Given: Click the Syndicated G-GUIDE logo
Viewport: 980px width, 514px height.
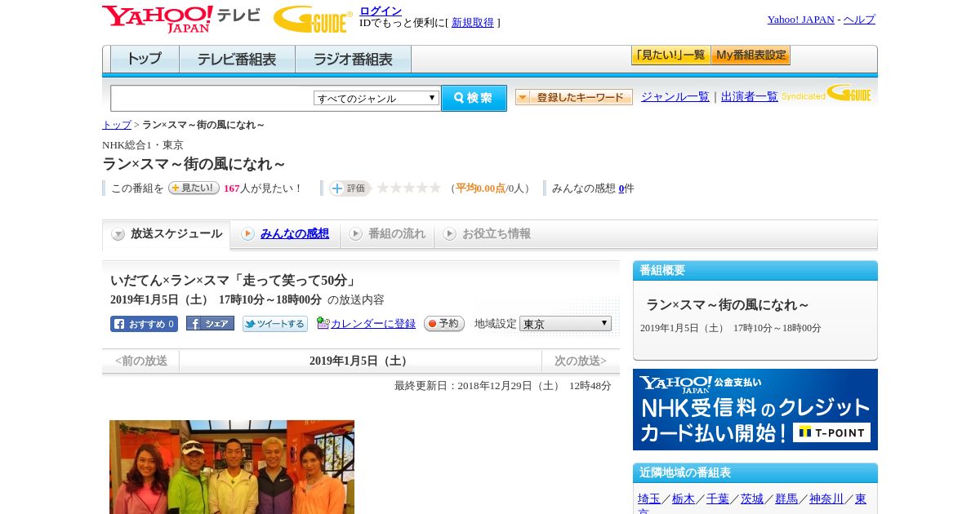Looking at the screenshot, I should tap(826, 94).
